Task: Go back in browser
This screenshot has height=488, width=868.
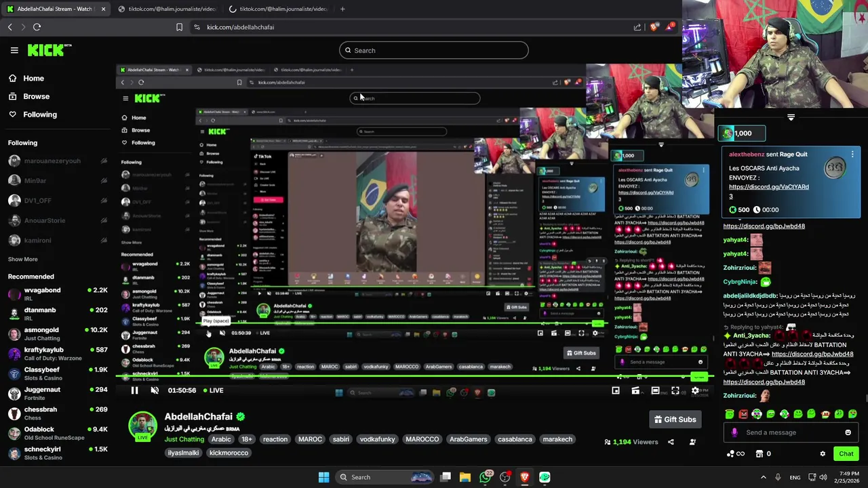Action: (10, 27)
